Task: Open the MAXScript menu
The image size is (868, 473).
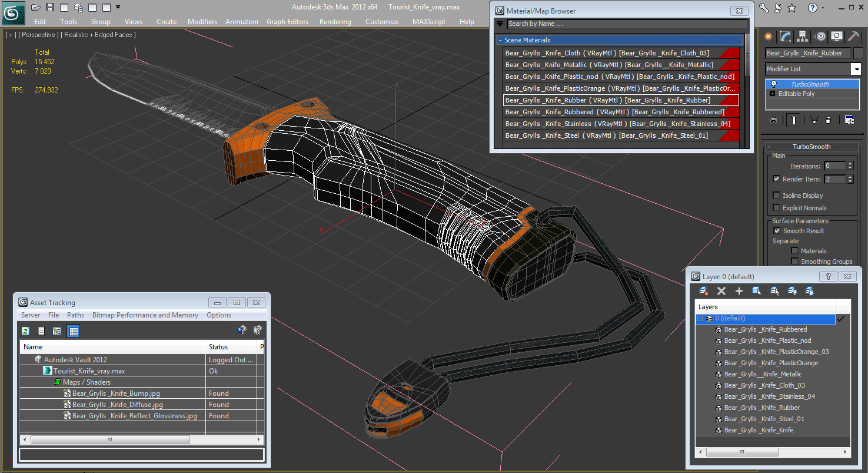Action: pos(429,22)
